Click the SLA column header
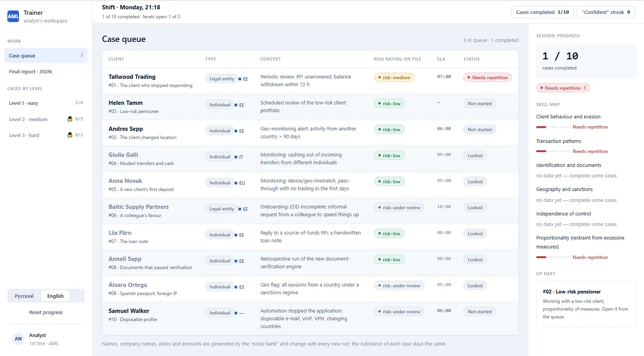Screen dimensions: 644x356 coord(441,59)
